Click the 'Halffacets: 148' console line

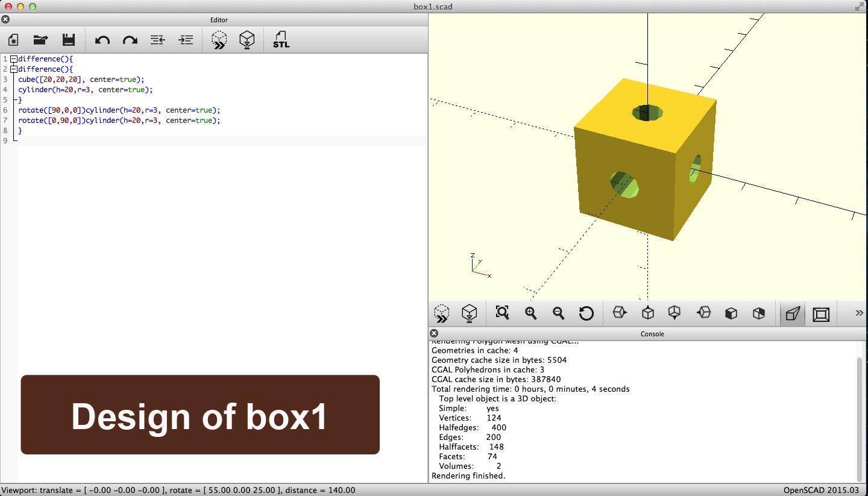pos(471,447)
